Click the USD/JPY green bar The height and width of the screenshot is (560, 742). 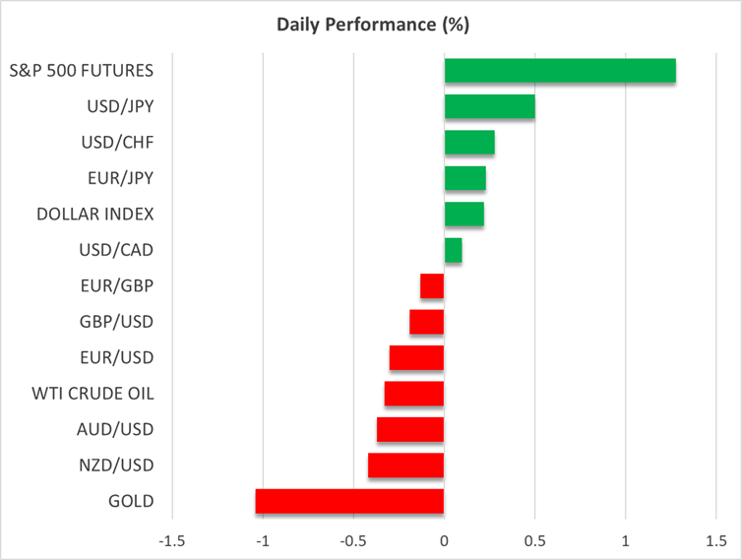click(x=489, y=106)
